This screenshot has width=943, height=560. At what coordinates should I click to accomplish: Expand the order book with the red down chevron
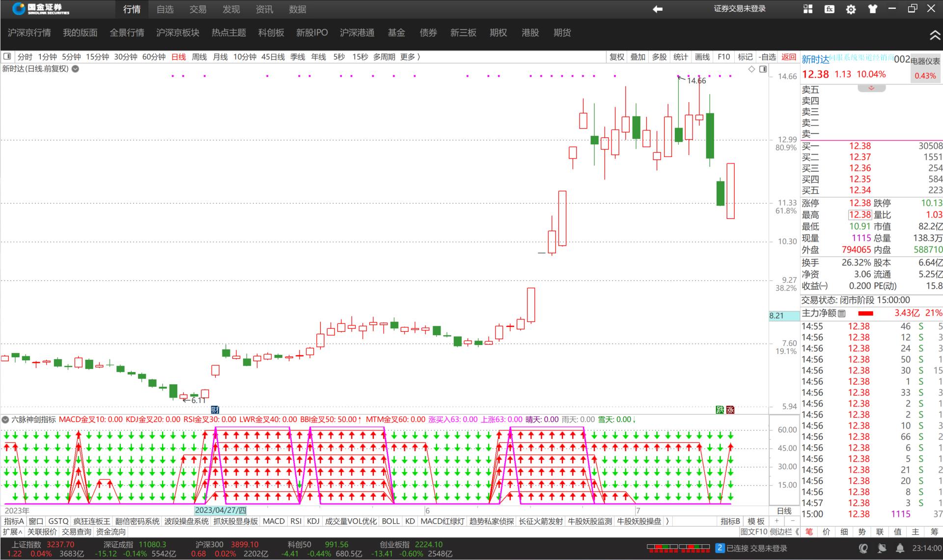pyautogui.click(x=871, y=88)
